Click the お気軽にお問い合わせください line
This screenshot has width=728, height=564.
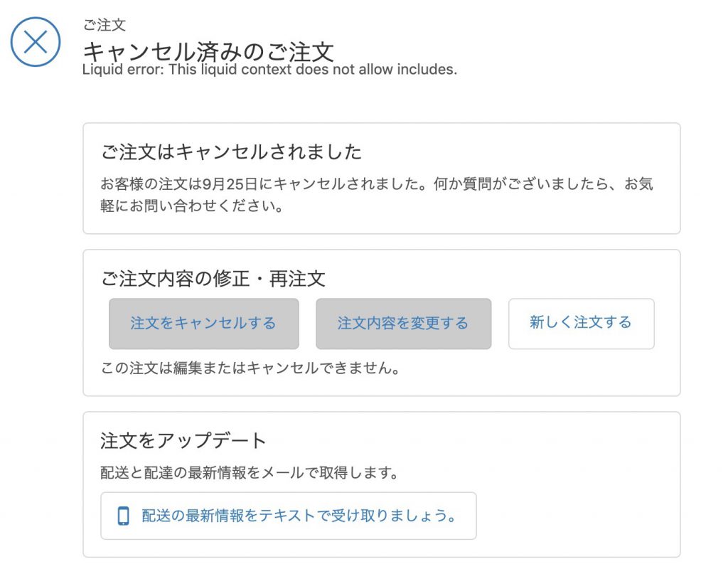click(x=192, y=206)
